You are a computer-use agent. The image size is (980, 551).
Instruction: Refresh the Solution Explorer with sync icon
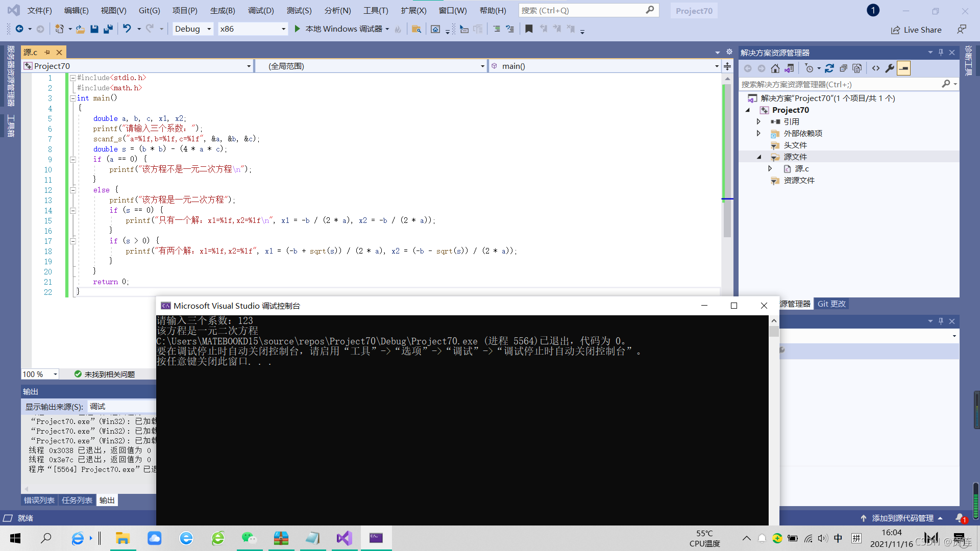pyautogui.click(x=829, y=68)
